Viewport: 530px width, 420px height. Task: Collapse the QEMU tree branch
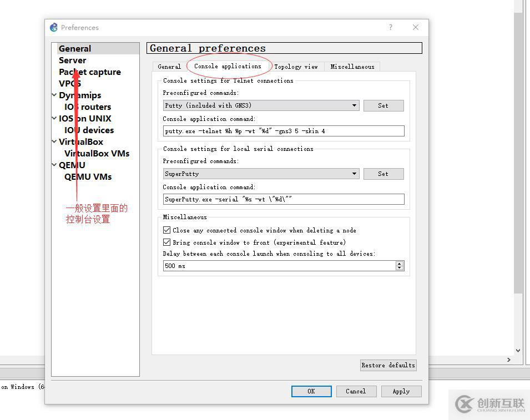pyautogui.click(x=54, y=165)
